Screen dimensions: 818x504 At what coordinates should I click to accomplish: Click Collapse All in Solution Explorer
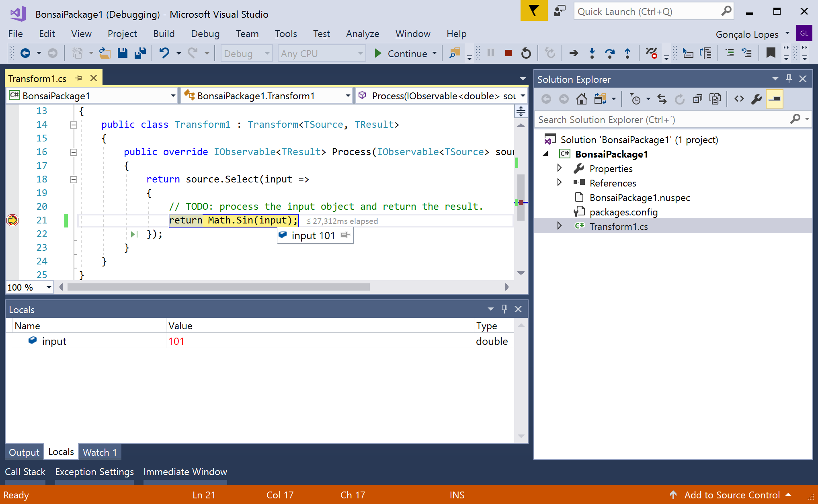coord(698,99)
